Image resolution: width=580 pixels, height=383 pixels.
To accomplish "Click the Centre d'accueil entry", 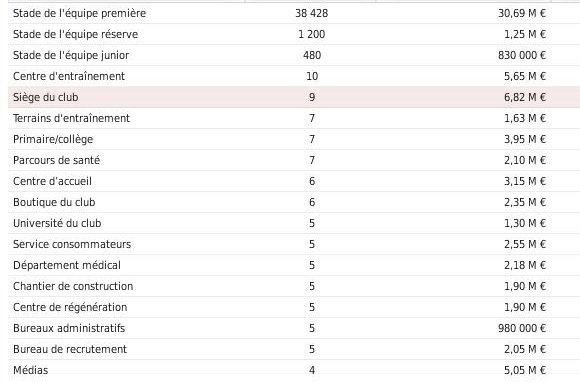I will click(294, 181).
